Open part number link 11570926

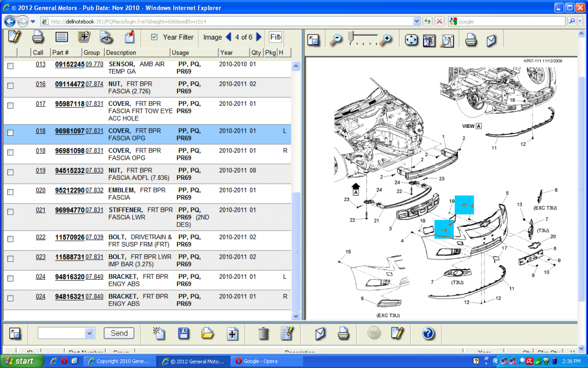point(70,237)
